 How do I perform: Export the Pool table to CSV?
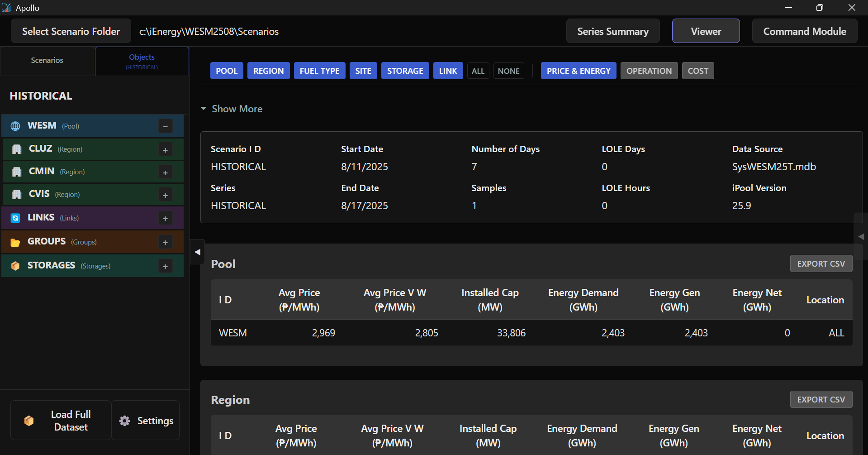click(821, 263)
